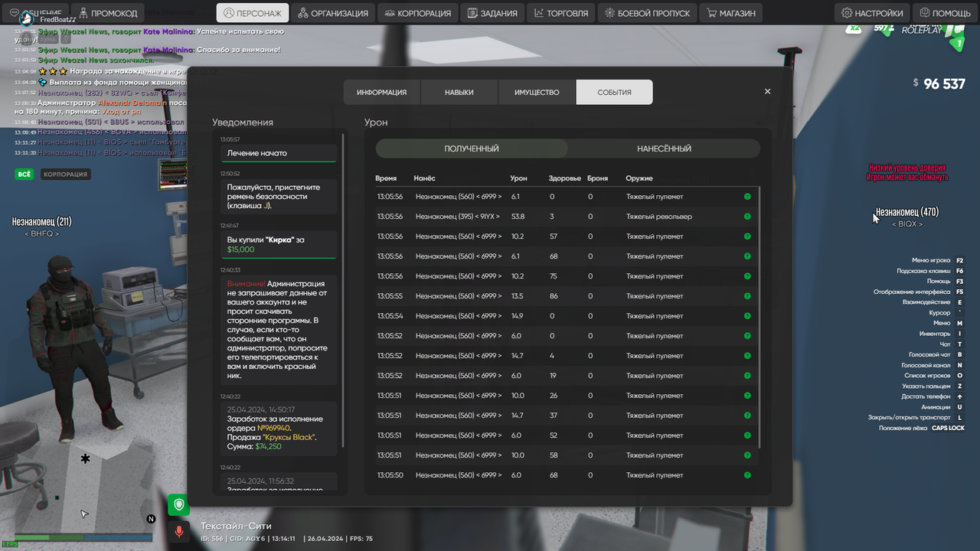Viewport: 980px width, 551px height.
Task: Open the ОРГАНИЗАЦИЯ menu
Action: [x=333, y=13]
